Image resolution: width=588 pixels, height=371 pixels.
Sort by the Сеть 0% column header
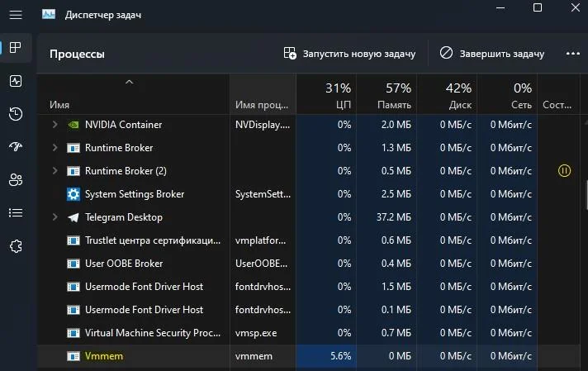pyautogui.click(x=507, y=96)
